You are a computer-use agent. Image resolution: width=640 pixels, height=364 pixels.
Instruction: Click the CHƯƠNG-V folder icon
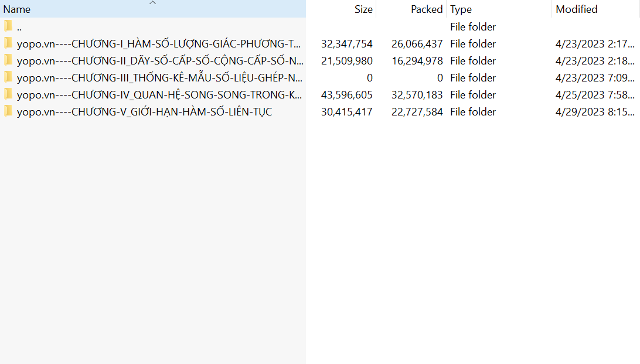click(x=8, y=111)
